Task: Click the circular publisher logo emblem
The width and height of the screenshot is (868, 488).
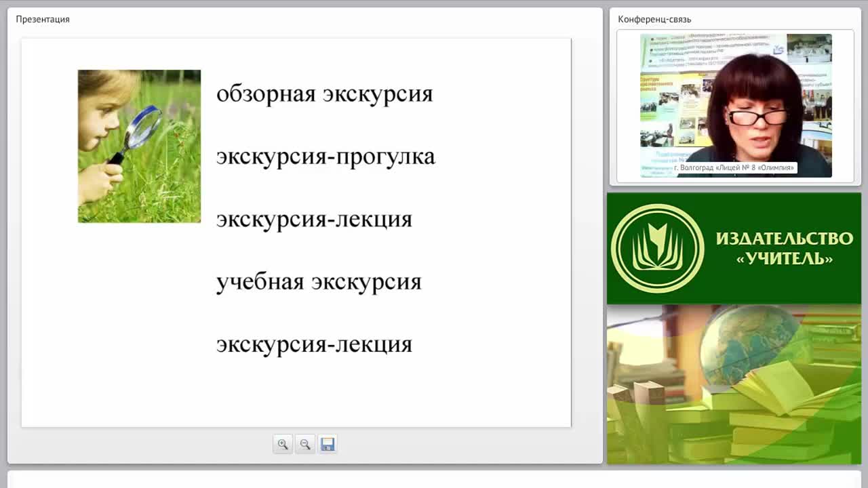Action: tap(658, 248)
